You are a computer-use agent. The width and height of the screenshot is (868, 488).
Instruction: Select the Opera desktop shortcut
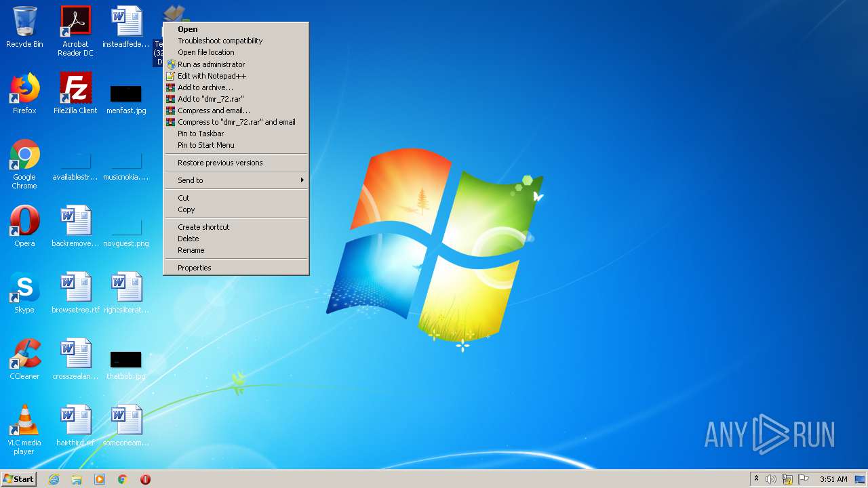pyautogui.click(x=24, y=226)
